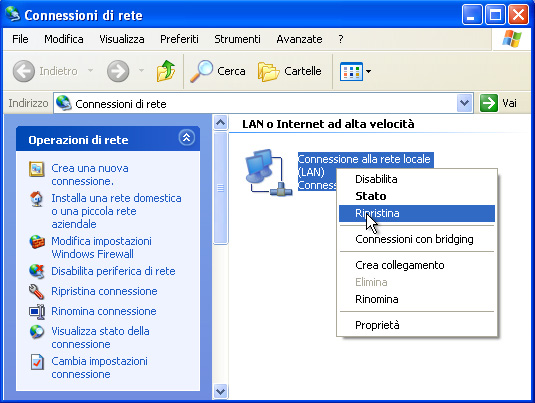Click the repair connection wrench icon

(x=37, y=291)
